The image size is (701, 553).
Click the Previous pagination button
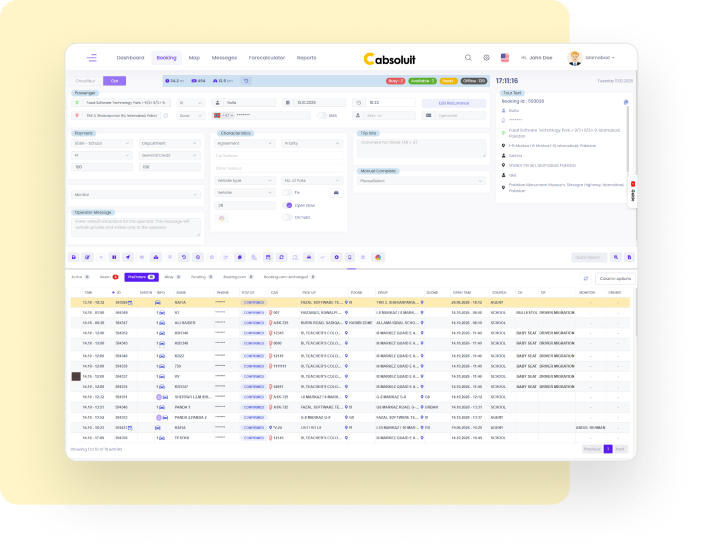(x=592, y=449)
